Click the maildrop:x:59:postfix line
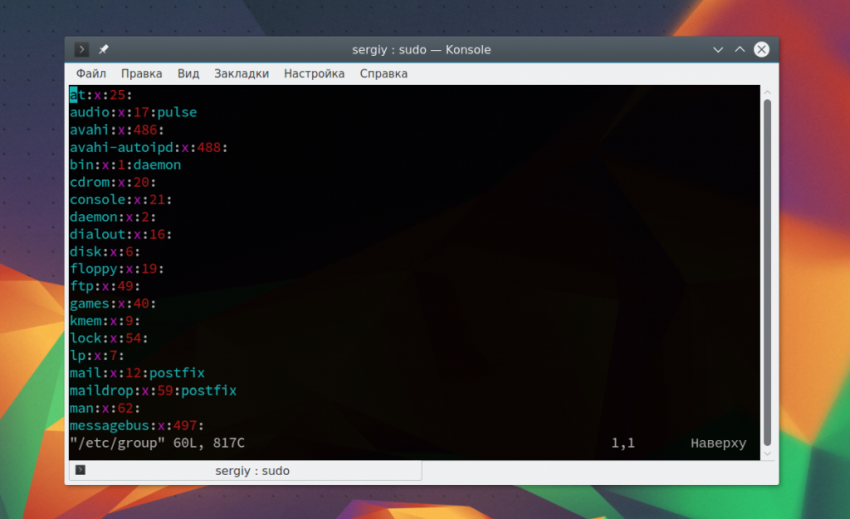Viewport: 850px width, 519px height. [x=153, y=391]
